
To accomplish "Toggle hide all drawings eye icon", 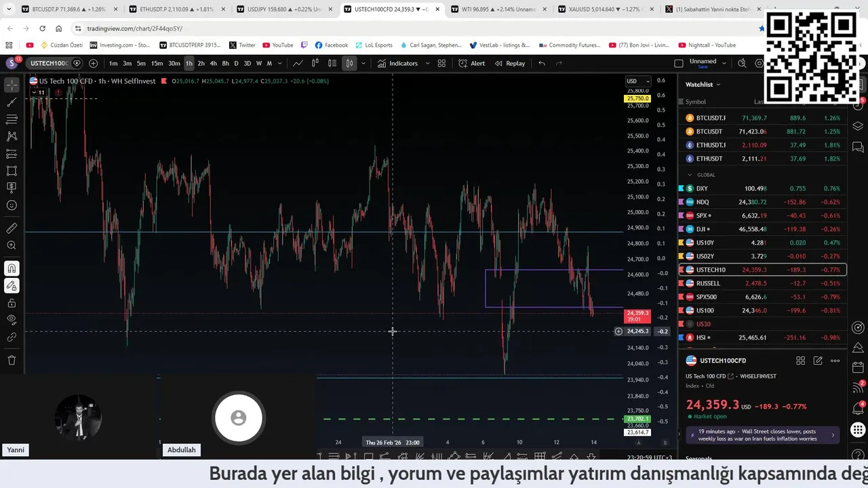I will pos(12,319).
